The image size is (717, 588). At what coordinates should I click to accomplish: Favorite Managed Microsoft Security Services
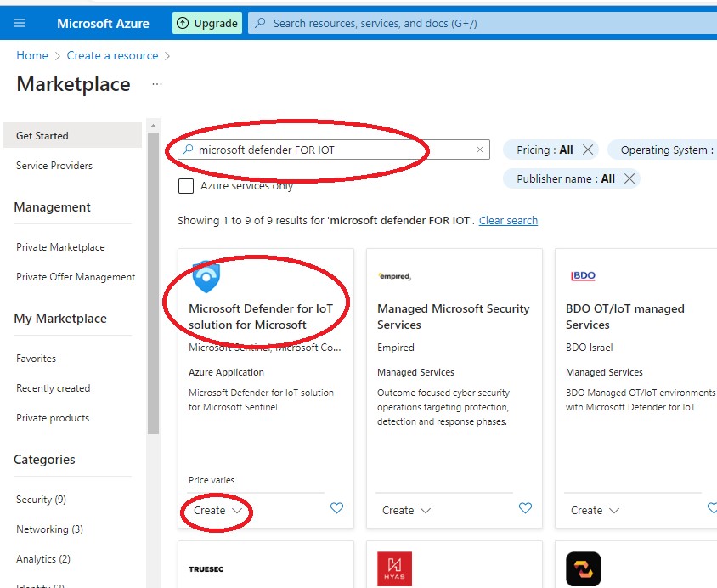click(x=525, y=507)
